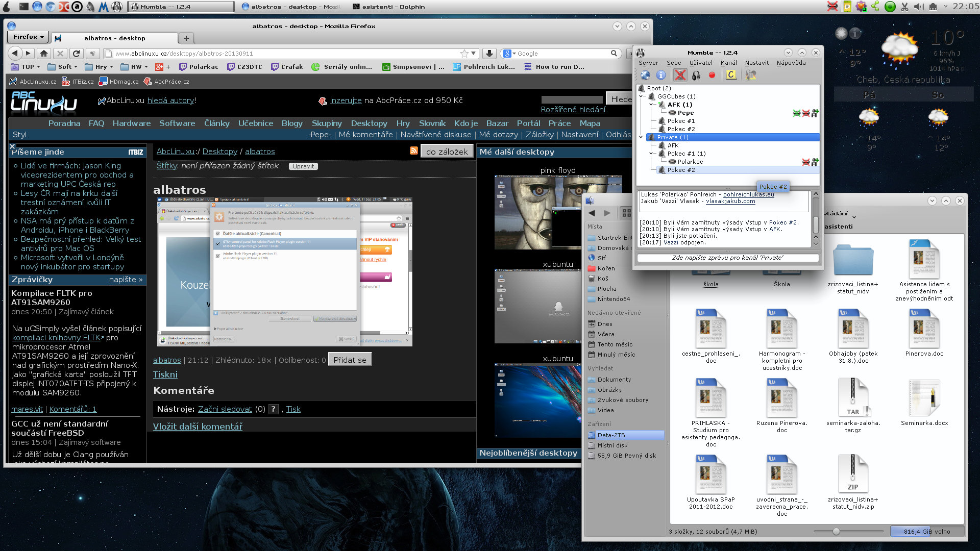Click the Mumble chat message input field
The image size is (980, 551).
727,258
